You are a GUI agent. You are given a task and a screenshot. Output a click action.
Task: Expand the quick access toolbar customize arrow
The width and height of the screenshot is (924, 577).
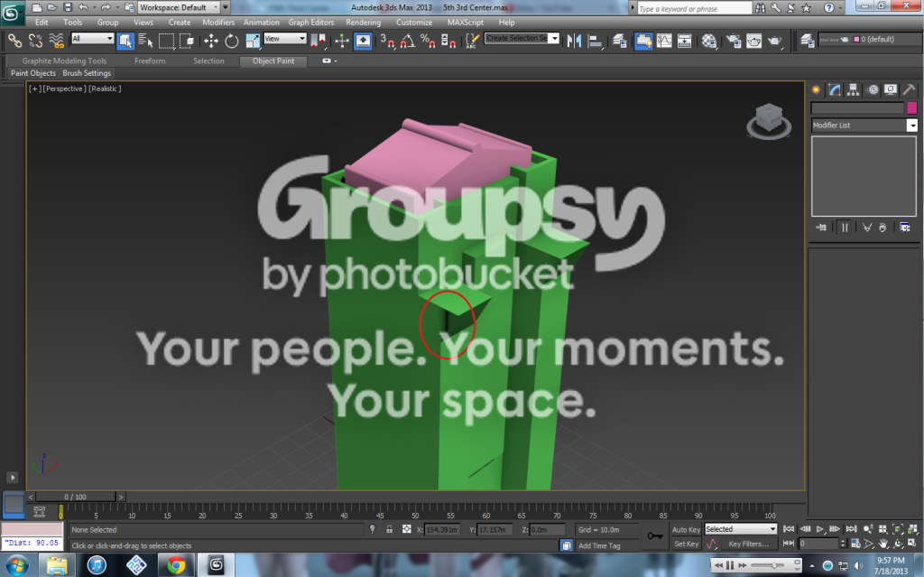tap(225, 7)
